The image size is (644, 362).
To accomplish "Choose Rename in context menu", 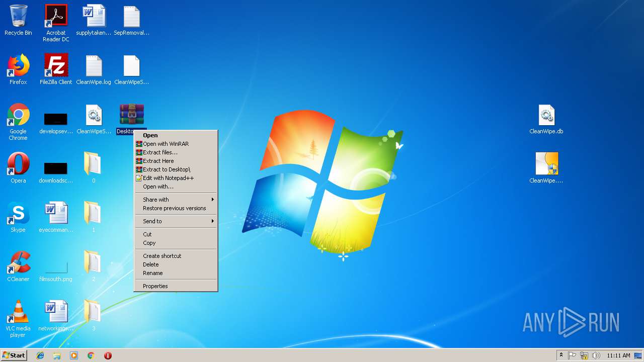I will point(176,273).
